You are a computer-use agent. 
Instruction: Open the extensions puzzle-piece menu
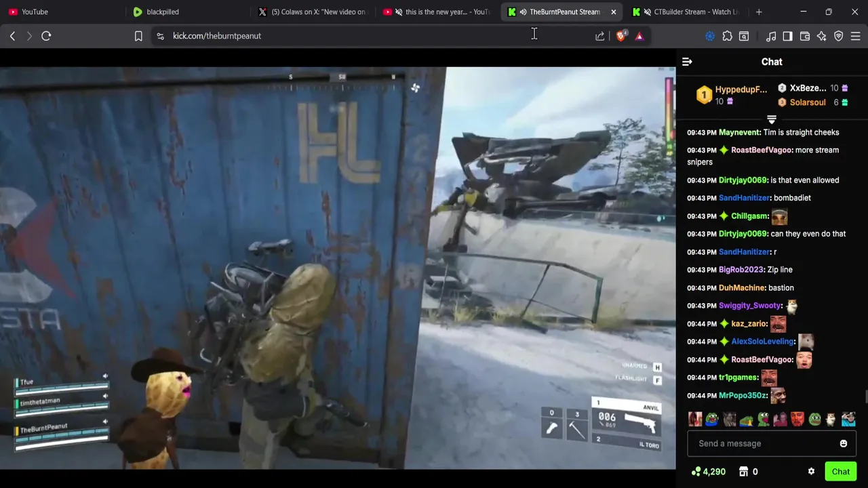tap(727, 36)
